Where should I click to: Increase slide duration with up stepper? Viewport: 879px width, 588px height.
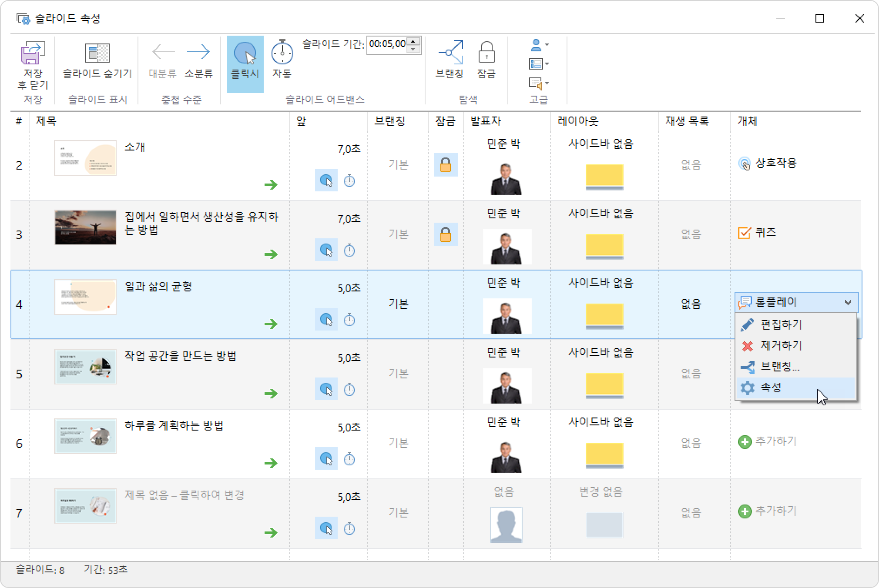point(414,41)
